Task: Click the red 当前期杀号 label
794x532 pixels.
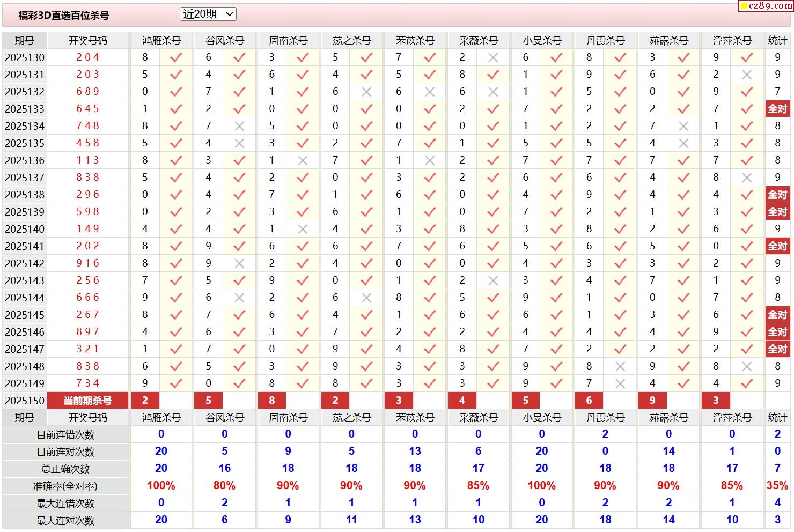Action: 87,401
